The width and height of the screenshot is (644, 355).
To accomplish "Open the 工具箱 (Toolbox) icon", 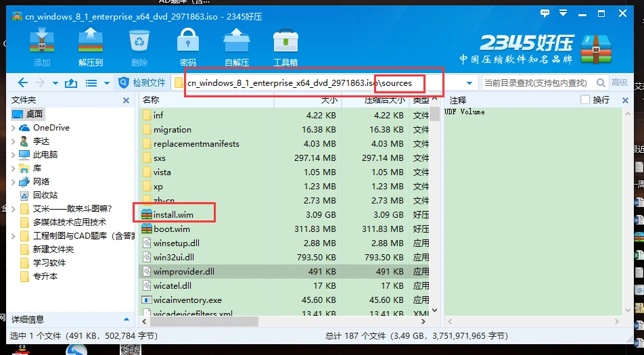I will [x=285, y=45].
